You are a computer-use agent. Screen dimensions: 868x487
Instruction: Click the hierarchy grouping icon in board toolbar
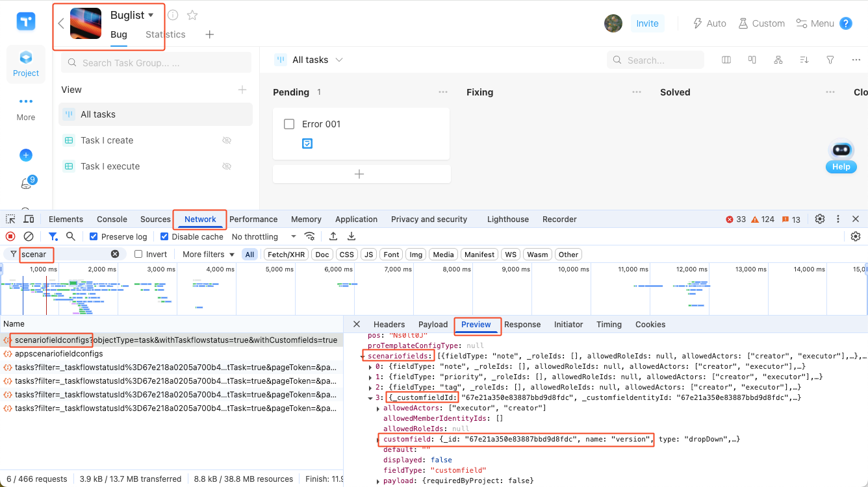pos(778,60)
